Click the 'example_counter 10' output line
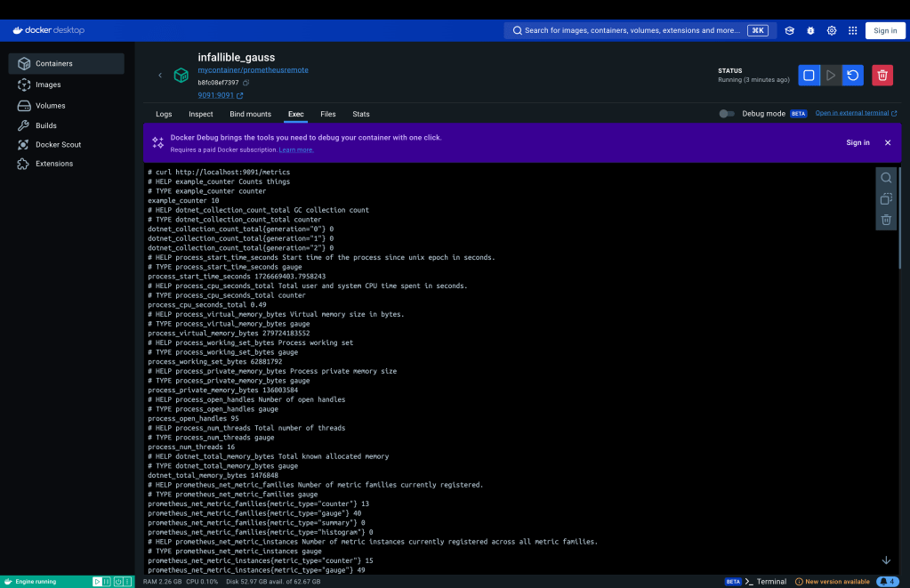Screen dimensions: 910x588 click(183, 201)
